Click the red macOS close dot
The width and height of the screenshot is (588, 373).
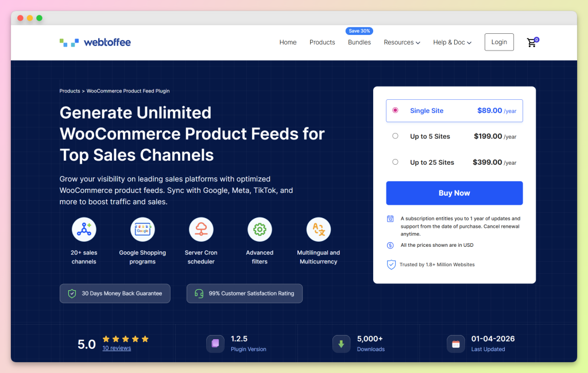tap(20, 18)
